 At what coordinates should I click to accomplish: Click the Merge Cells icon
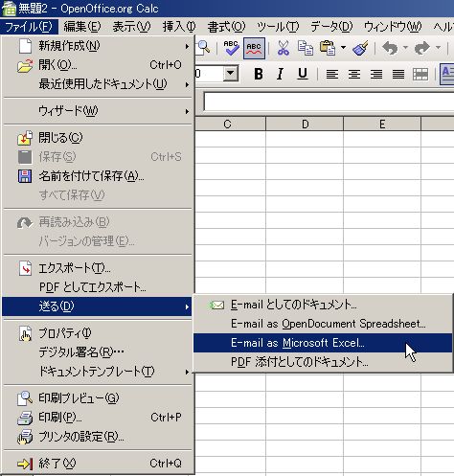420,75
